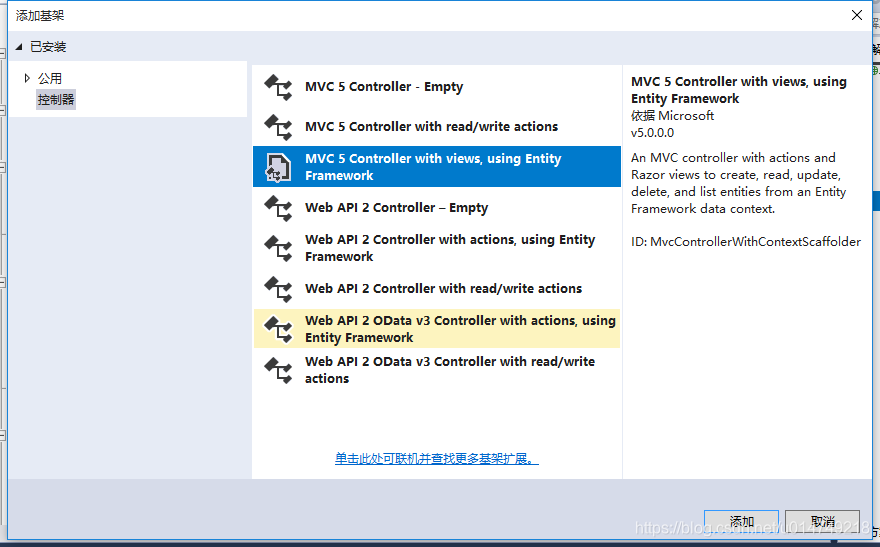Select MVC 5 Controller - Empty

click(x=437, y=87)
